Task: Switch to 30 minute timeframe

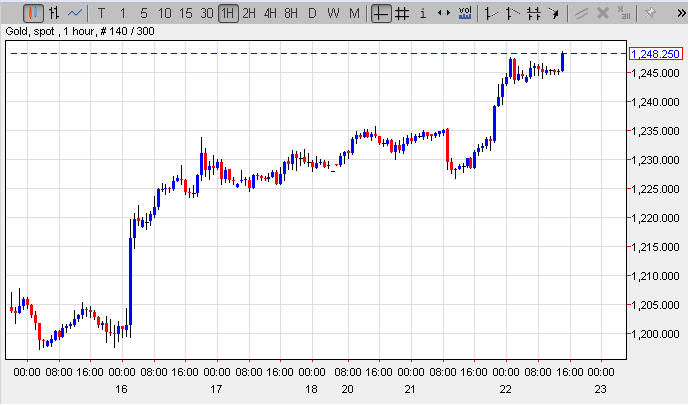Action: pos(207,13)
